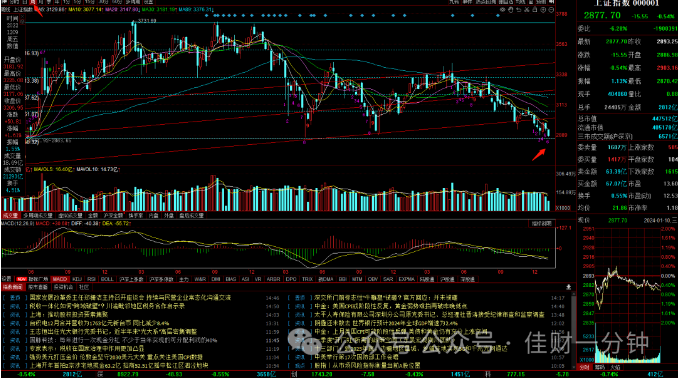Select the EXPMA indicator tab
The width and height of the screenshot is (678, 378).
pyautogui.click(x=406, y=279)
